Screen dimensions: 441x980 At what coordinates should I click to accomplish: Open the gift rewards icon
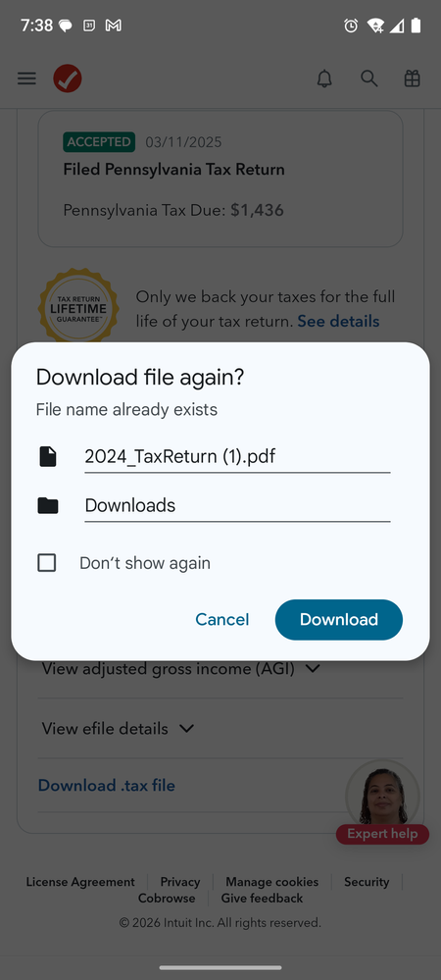413,78
